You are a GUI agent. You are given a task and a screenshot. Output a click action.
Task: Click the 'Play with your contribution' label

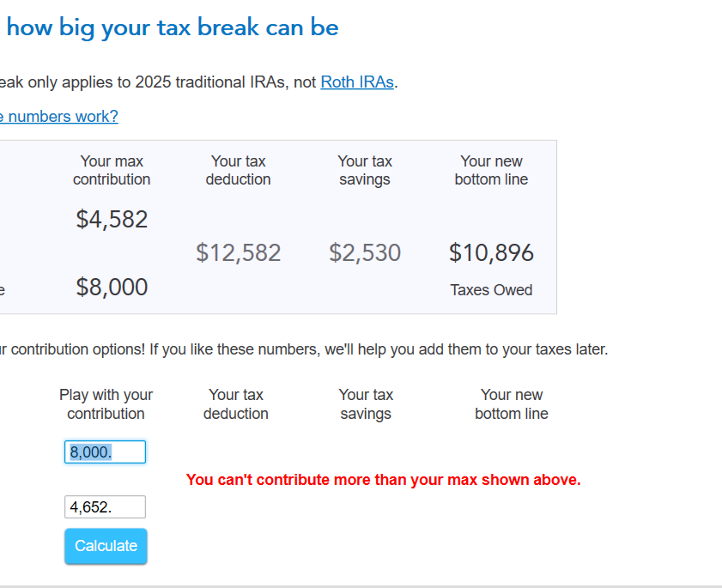coord(106,404)
